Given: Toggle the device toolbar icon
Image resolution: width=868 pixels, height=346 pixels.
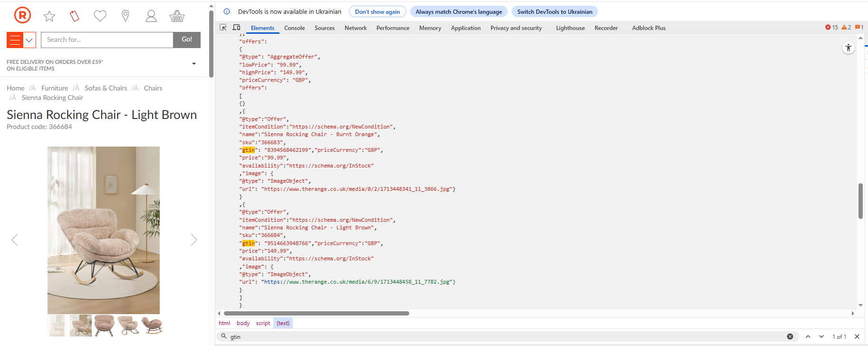Looking at the screenshot, I should (236, 28).
